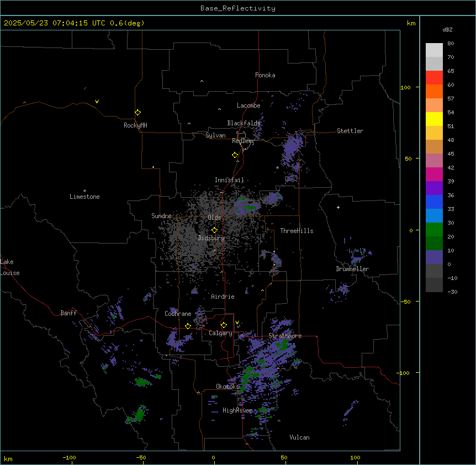Screen dimensions: 476x465
Task: Click the 33 dBZ blue legend swatch
Action: (434, 215)
